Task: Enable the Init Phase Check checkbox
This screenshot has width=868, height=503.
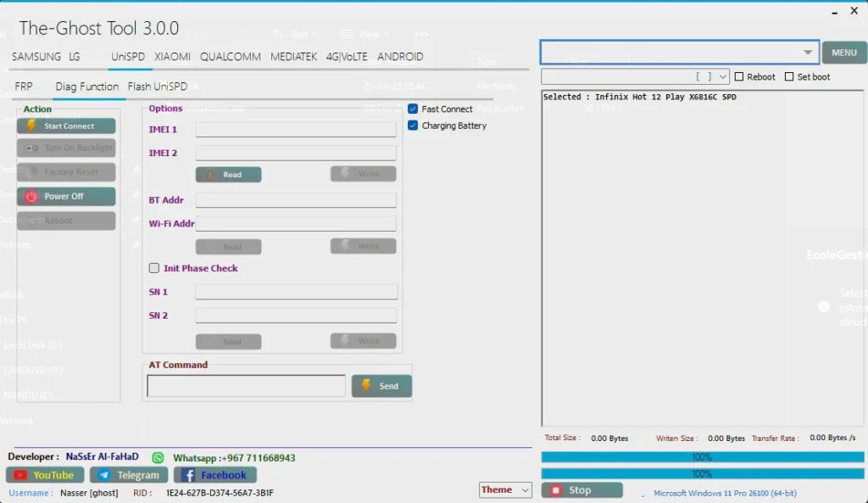Action: [x=154, y=268]
